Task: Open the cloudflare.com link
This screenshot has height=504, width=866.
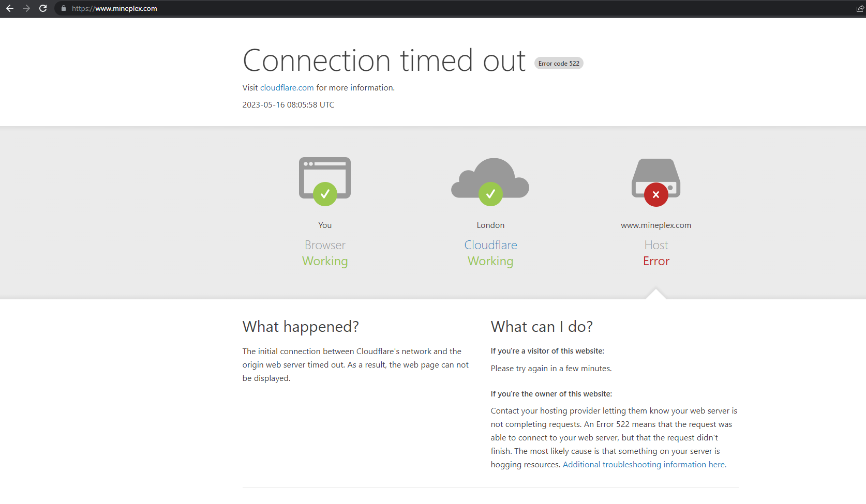Action: (287, 88)
